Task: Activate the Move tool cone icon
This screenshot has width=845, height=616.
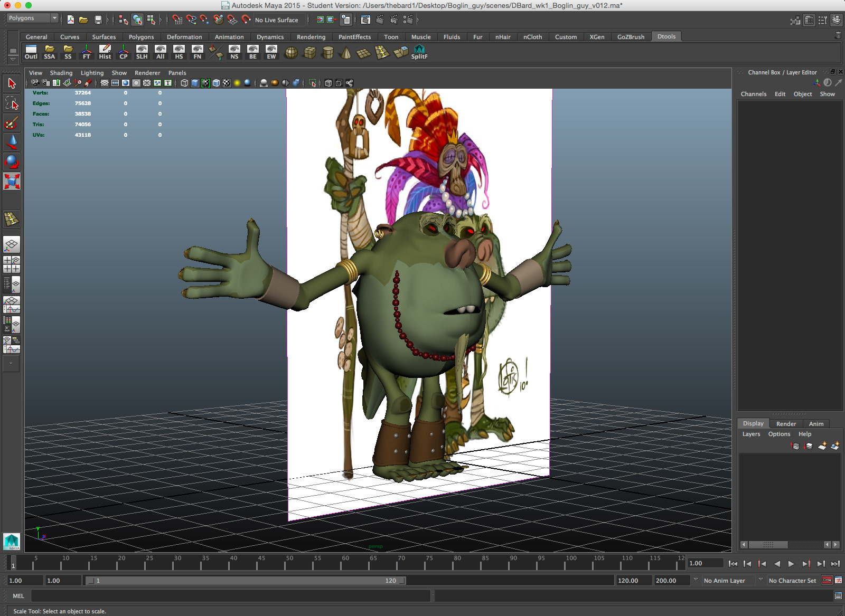Action: pyautogui.click(x=12, y=141)
